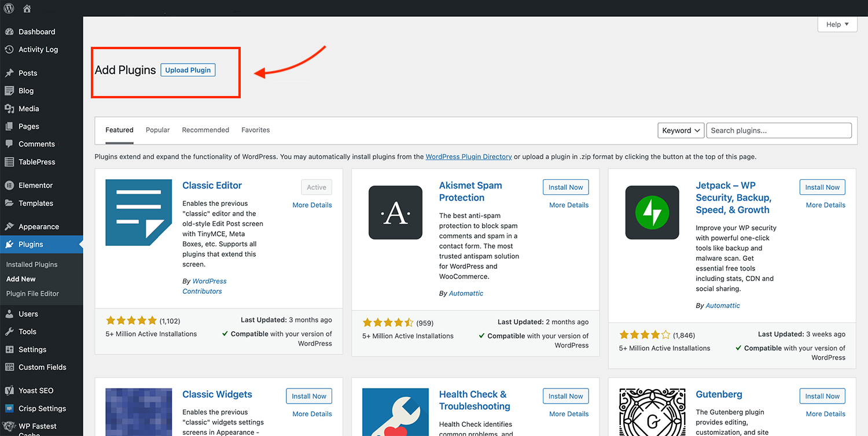868x436 pixels.
Task: Open Installed Plugins submenu item
Action: tap(32, 264)
